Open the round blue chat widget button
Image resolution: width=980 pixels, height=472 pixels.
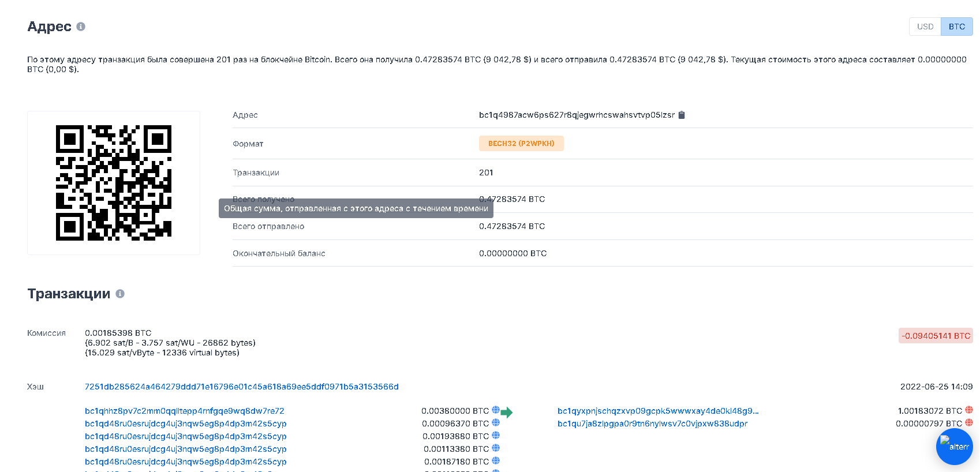[x=955, y=447]
